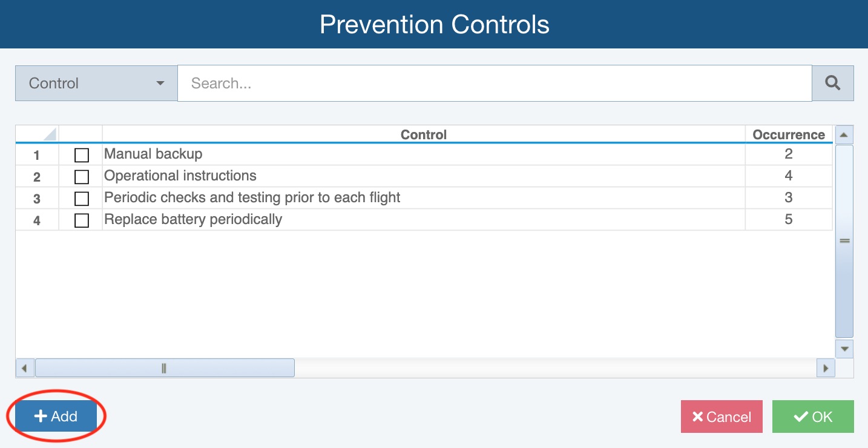Focus the Search text field
Viewport: 868px width, 448px height.
494,84
